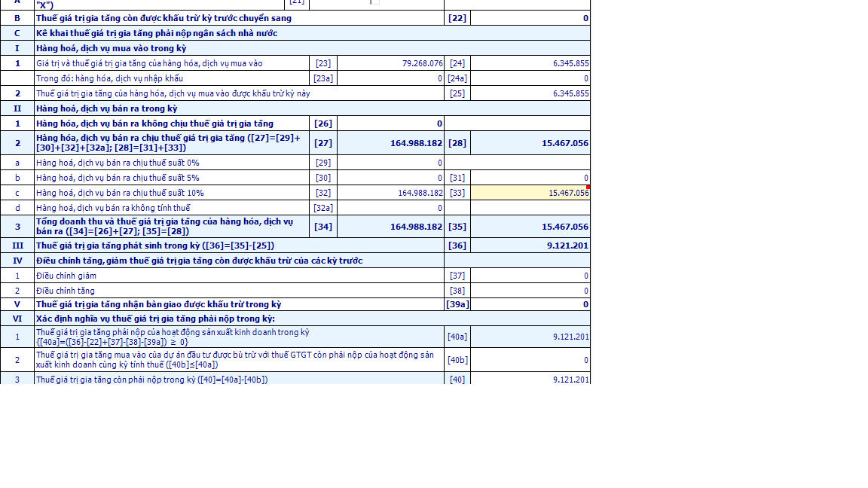Viewport: 868px width, 488px height.
Task: Click roman numeral 'III' cell
Action: [x=17, y=245]
